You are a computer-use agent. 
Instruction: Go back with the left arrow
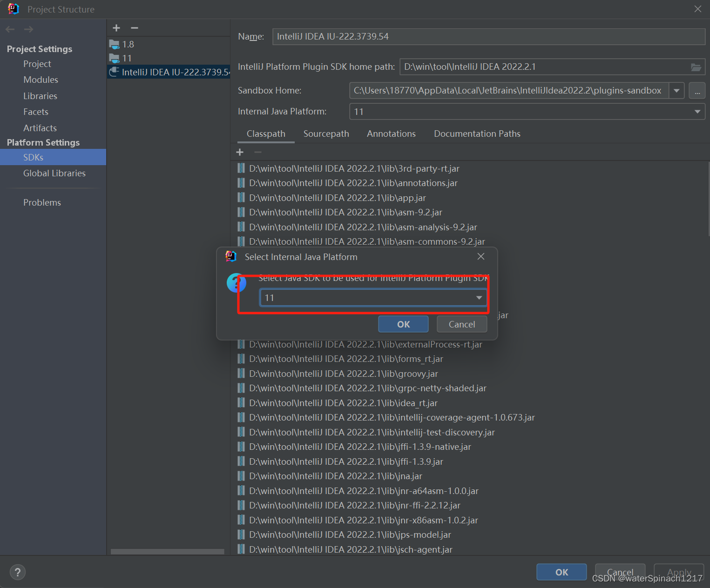[10, 29]
